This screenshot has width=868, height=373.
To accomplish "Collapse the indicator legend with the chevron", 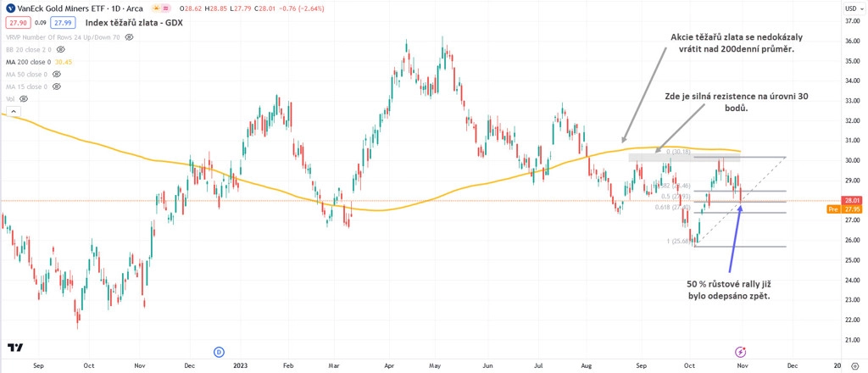I will (x=14, y=111).
